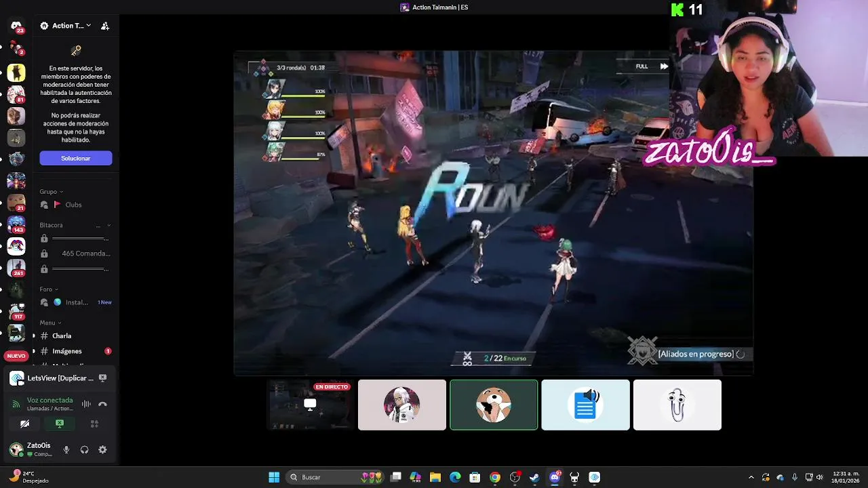
Task: Select the document-with-speaker participant tile
Action: pyautogui.click(x=585, y=405)
